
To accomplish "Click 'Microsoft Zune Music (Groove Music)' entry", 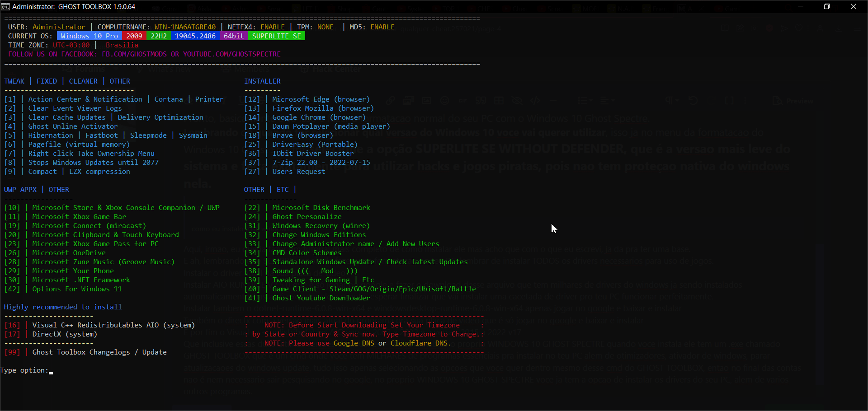I will point(103,262).
